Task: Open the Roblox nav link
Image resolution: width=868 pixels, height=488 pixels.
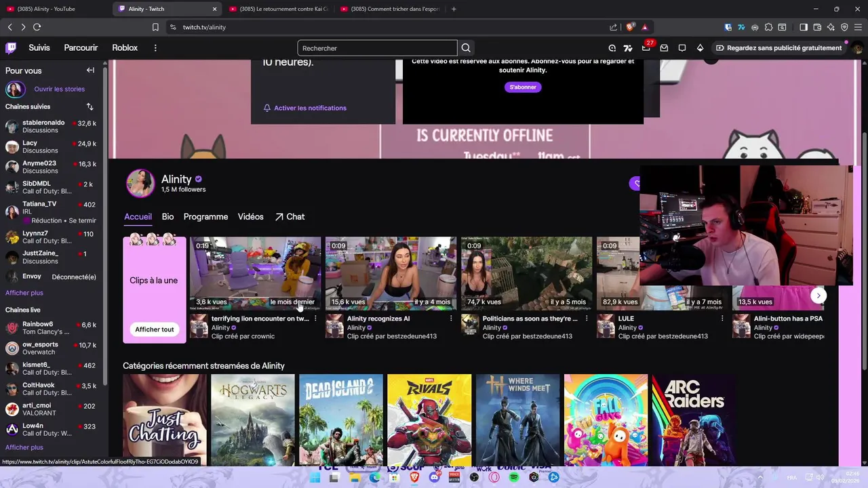Action: 125,48
